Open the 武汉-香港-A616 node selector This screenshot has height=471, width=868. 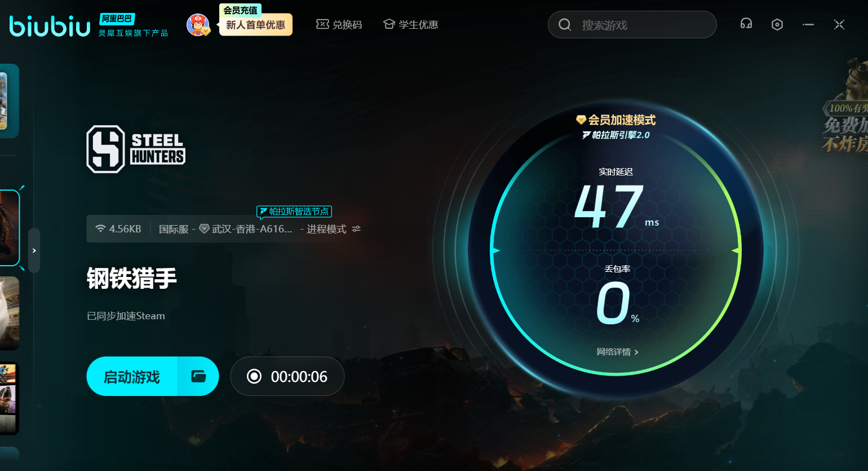point(251,229)
